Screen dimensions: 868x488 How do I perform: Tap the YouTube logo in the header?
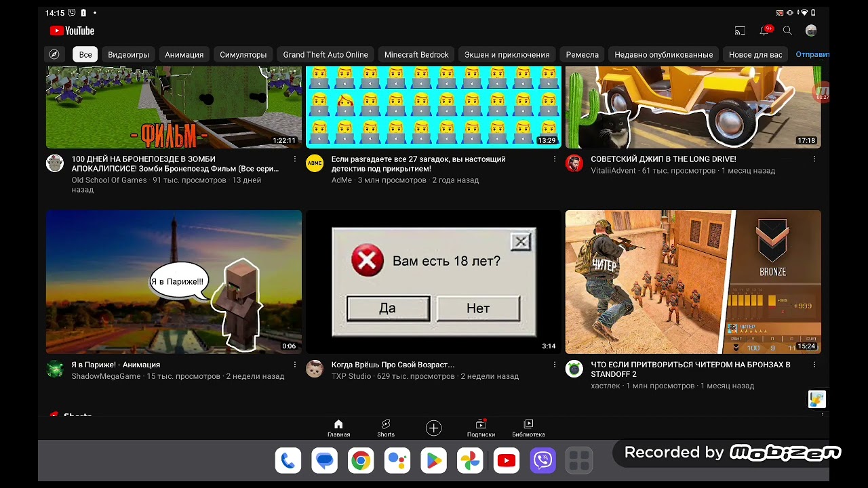[72, 30]
